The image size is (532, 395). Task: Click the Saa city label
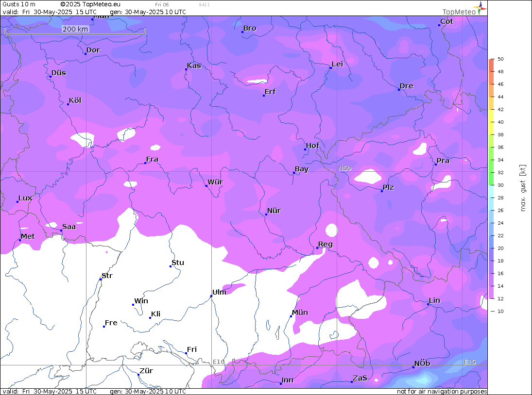(69, 227)
